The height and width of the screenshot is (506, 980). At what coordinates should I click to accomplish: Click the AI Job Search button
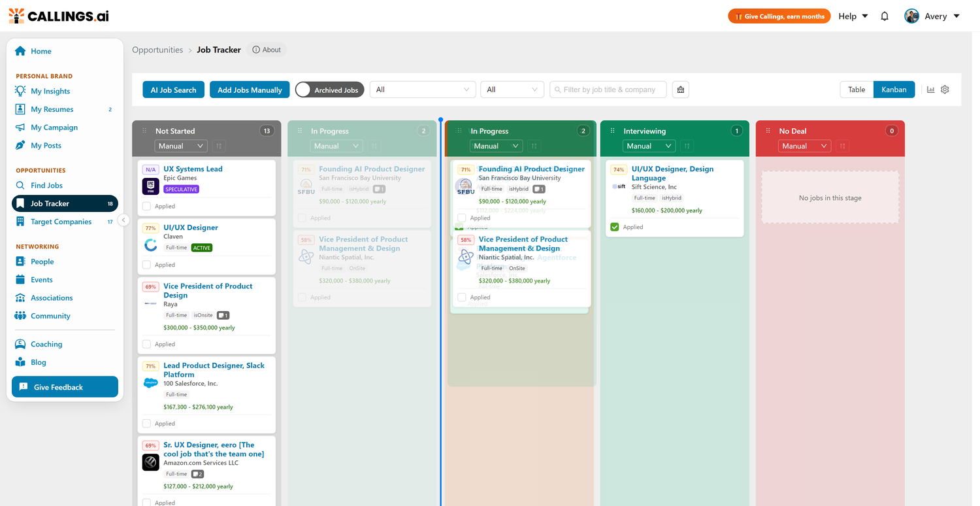tap(173, 90)
